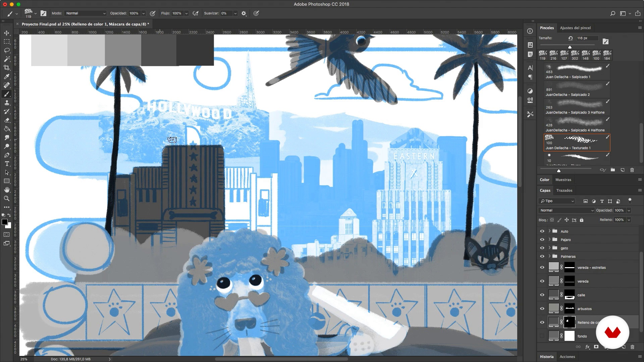Select brush JuanDellacha - Salpicado 3 Halftone

click(x=577, y=107)
